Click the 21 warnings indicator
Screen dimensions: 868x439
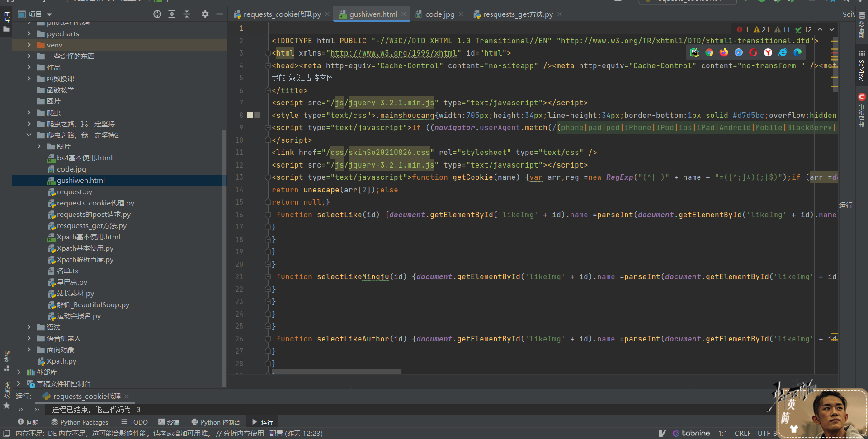click(x=761, y=29)
